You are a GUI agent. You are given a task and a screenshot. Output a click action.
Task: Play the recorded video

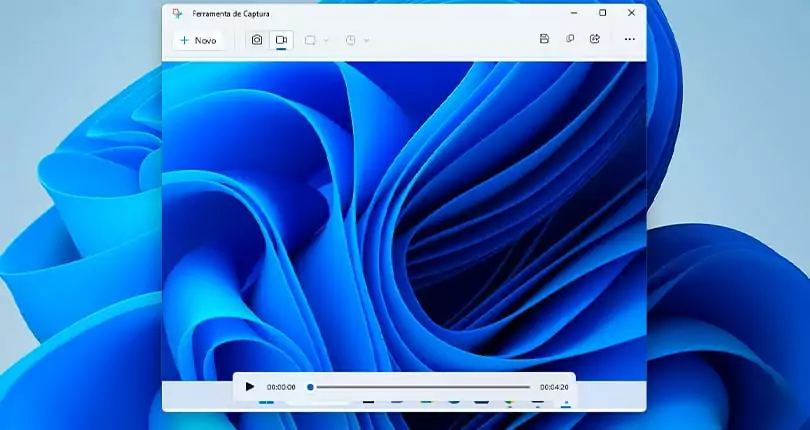coord(250,387)
